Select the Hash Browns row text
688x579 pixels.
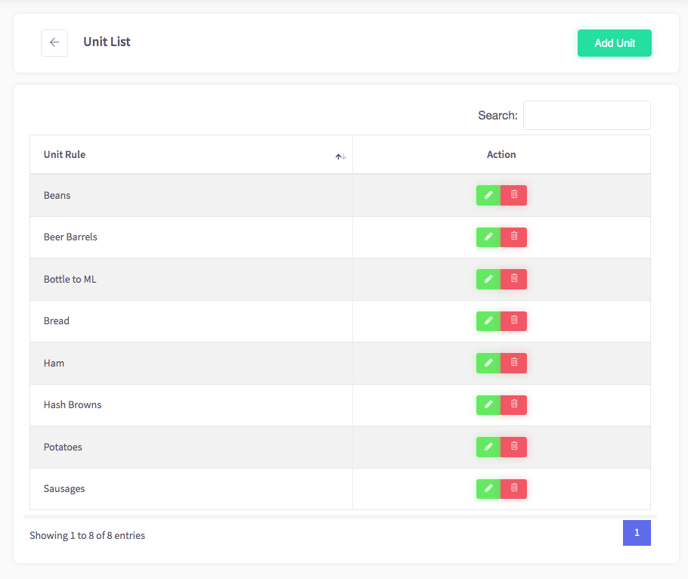tap(72, 405)
